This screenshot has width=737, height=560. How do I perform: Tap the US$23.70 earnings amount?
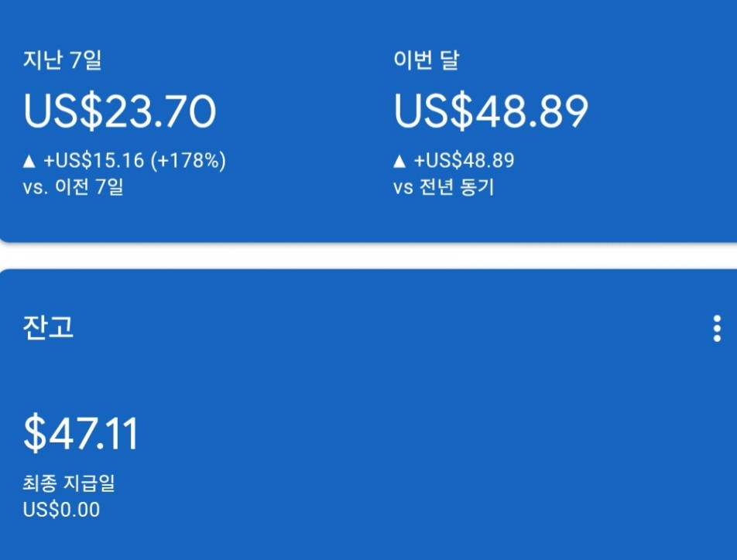click(120, 112)
